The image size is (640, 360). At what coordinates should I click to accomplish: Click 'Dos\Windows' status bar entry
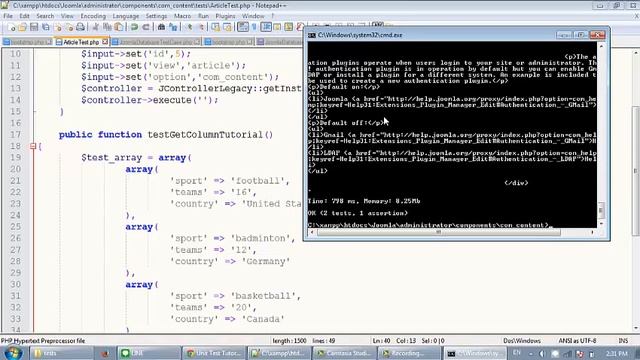coord(522,341)
